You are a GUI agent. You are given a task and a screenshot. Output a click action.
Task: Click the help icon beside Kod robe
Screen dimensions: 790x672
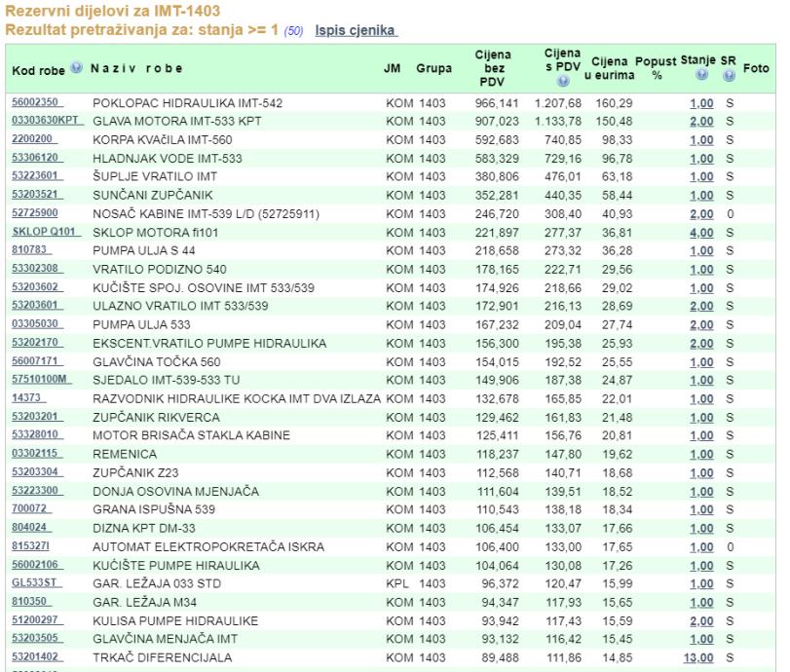click(x=77, y=68)
